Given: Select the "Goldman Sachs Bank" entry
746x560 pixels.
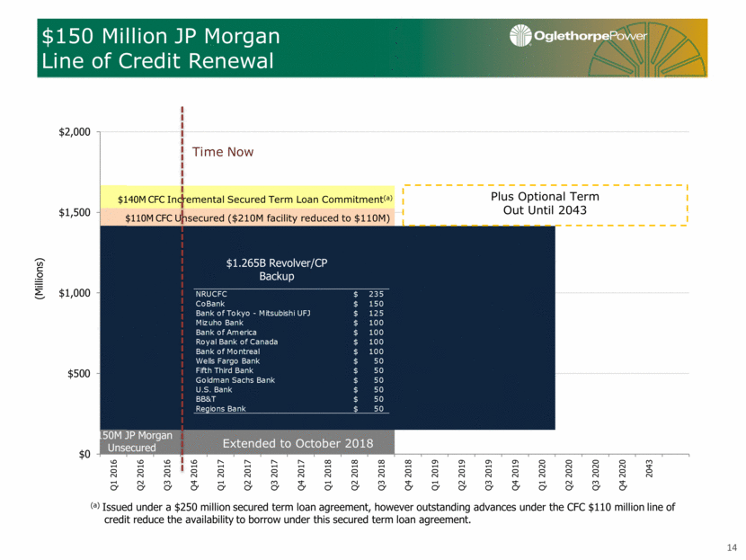Looking at the screenshot, I should point(235,379).
